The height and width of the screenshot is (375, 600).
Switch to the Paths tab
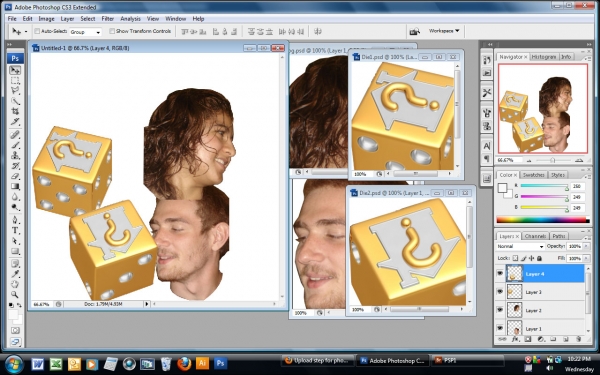[559, 236]
